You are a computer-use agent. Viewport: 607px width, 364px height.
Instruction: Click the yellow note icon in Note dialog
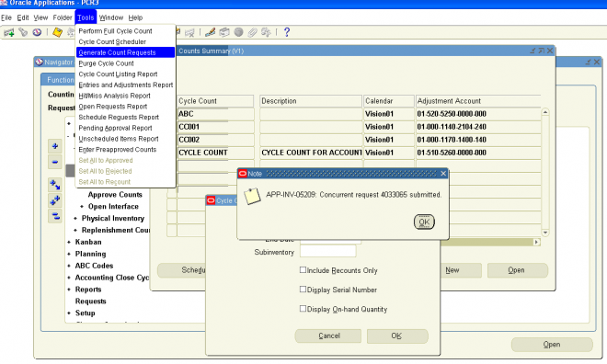252,196
